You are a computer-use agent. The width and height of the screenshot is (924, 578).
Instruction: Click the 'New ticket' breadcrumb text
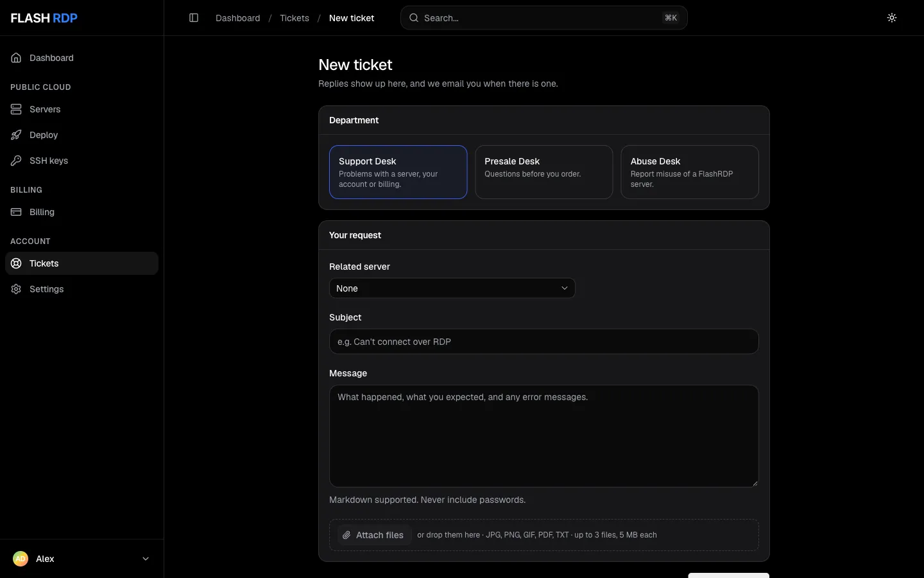point(352,18)
